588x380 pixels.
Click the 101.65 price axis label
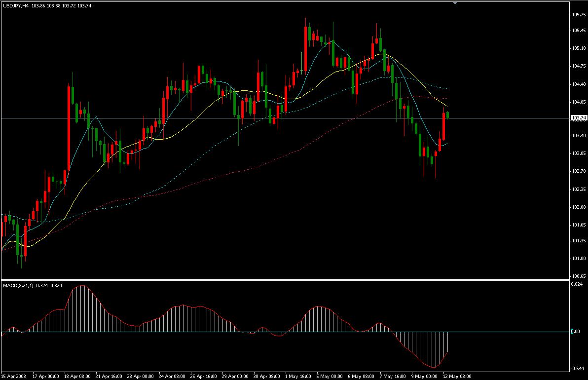point(579,225)
